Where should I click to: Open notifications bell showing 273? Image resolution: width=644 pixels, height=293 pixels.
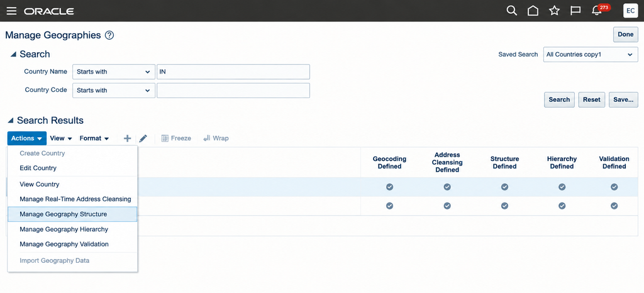[599, 10]
